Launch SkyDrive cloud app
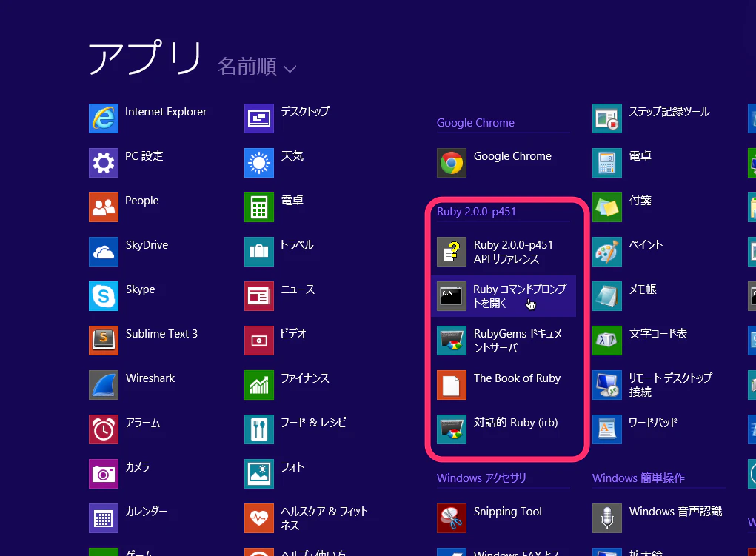Screen dimensions: 756x556 coord(129,251)
